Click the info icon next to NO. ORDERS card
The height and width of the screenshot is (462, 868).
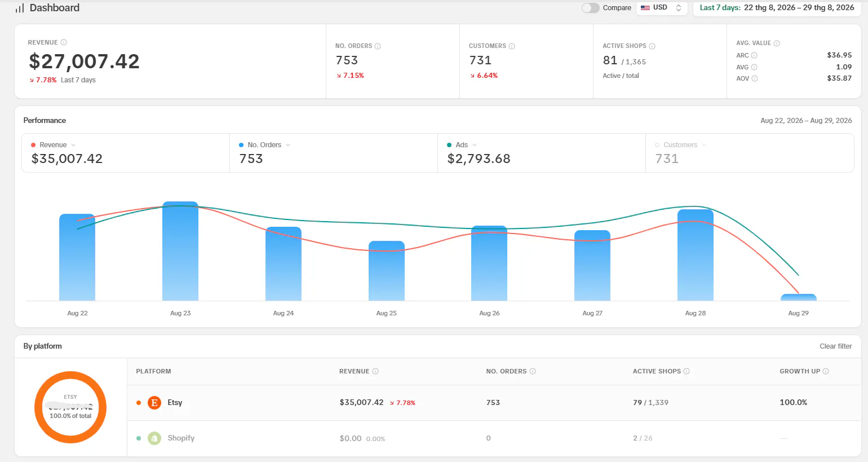[378, 46]
